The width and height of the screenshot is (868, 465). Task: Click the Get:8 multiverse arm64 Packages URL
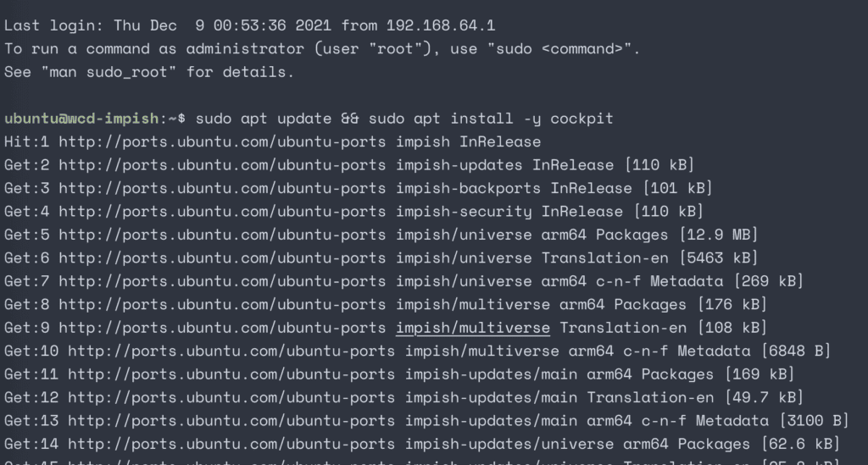click(222, 305)
